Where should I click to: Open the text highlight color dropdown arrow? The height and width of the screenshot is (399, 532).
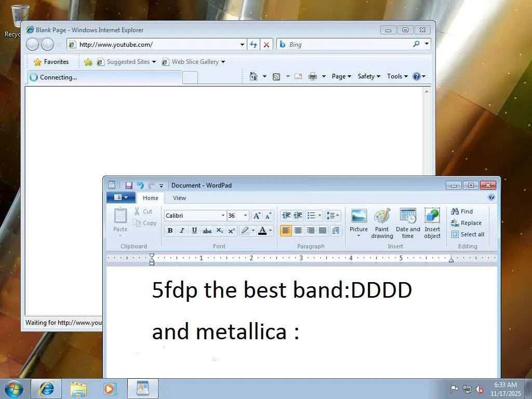pos(253,231)
